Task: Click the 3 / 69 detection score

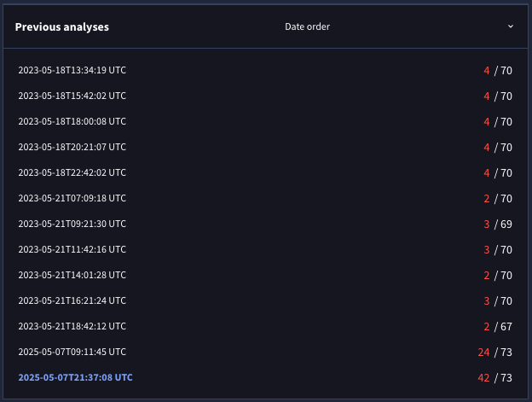Action: click(498, 224)
